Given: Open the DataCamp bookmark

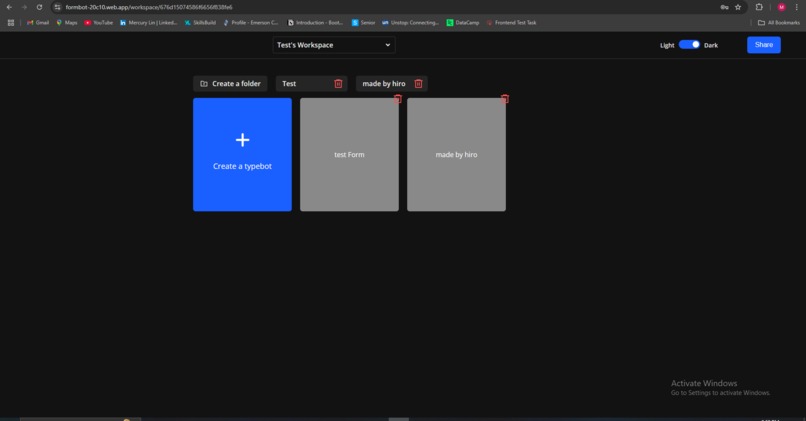Looking at the screenshot, I should pyautogui.click(x=463, y=23).
